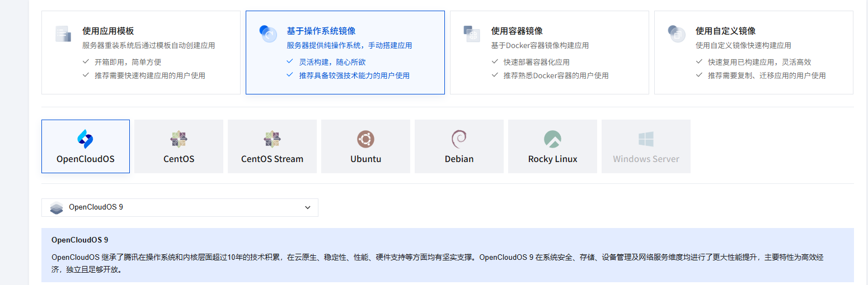Open the OpenCloudOS 9 version dropdown
Viewport: 868px width, 285px height.
[180, 207]
